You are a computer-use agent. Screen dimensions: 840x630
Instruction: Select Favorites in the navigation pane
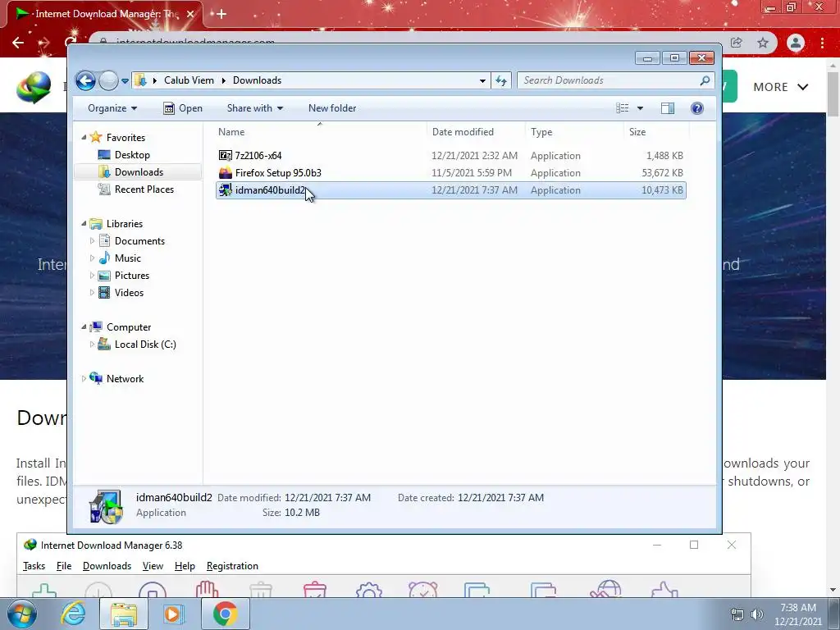126,138
